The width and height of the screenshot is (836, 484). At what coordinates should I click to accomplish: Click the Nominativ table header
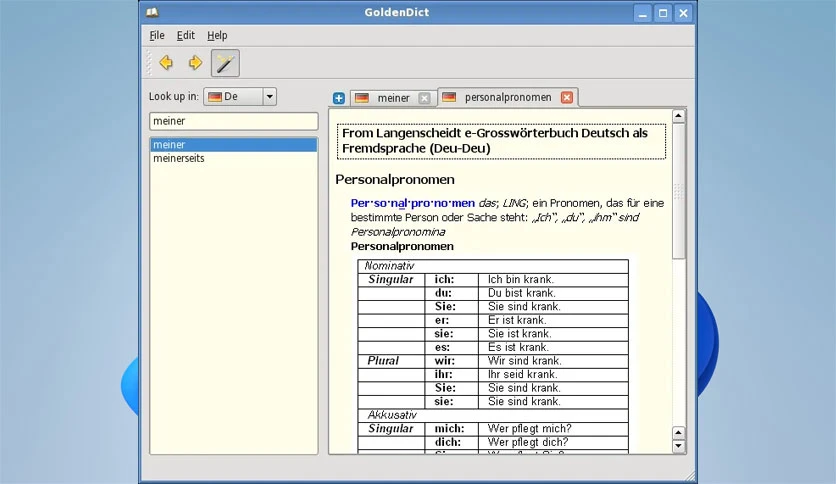pyautogui.click(x=493, y=266)
